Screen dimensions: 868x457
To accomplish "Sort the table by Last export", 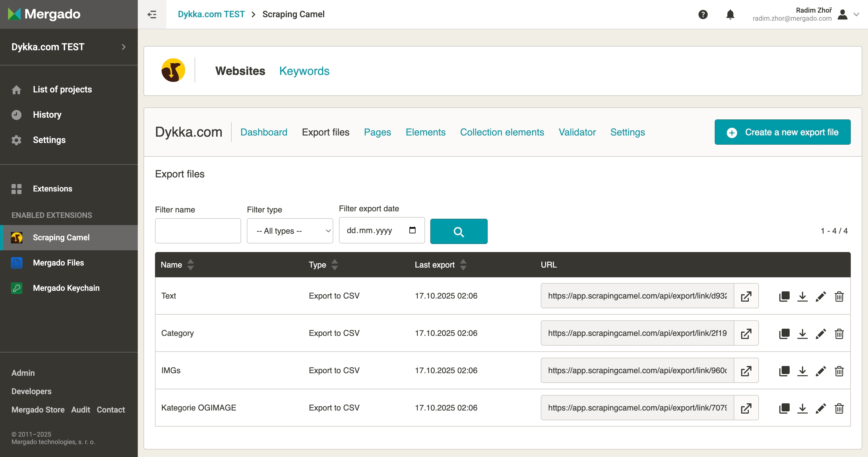I will [x=463, y=265].
